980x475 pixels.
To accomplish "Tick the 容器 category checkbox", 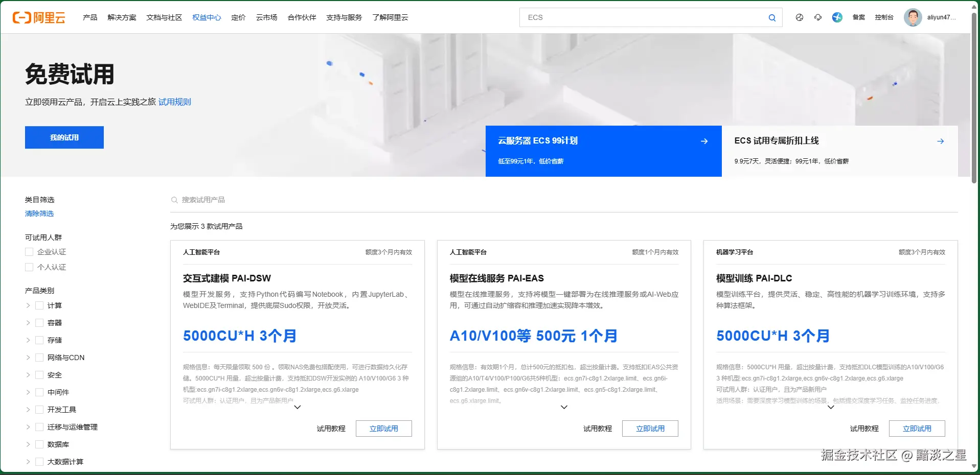I will [39, 323].
